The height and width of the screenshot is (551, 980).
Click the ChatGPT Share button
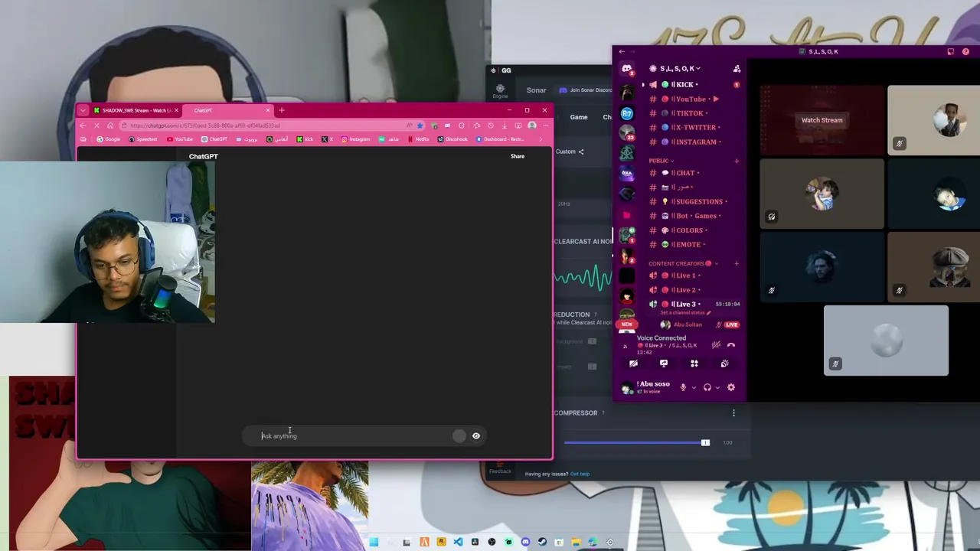click(518, 156)
